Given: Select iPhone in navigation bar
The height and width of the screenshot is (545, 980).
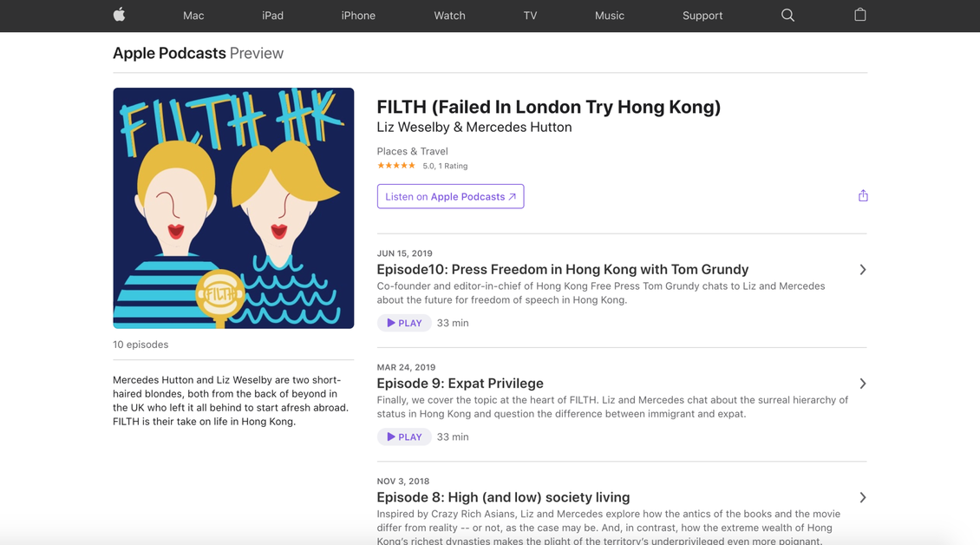Looking at the screenshot, I should pos(358,16).
